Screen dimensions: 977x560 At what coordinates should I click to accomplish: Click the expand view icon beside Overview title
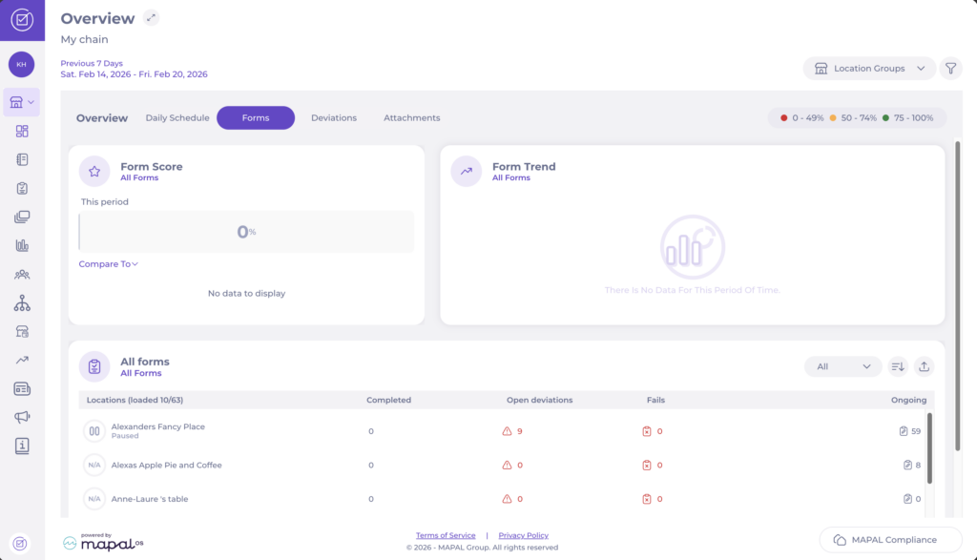151,18
